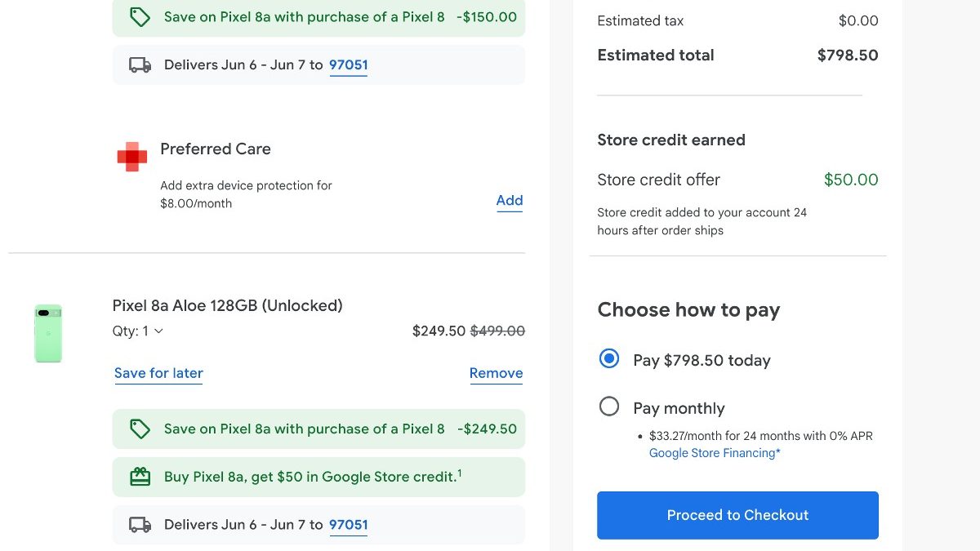Image resolution: width=980 pixels, height=551 pixels.
Task: Select the Pay monthly radio option
Action: [609, 407]
